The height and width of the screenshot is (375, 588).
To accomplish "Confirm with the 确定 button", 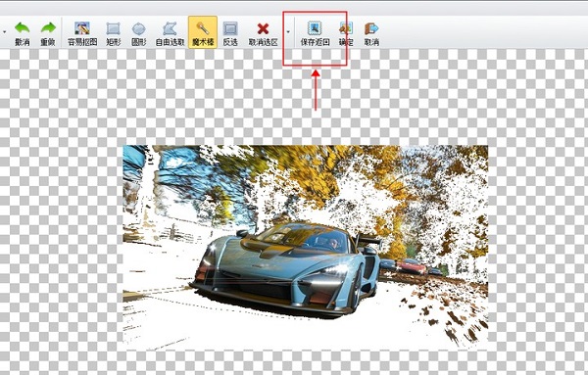I will point(346,33).
